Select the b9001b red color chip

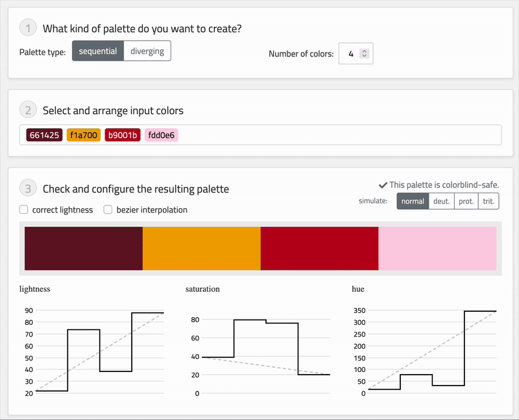[x=123, y=135]
